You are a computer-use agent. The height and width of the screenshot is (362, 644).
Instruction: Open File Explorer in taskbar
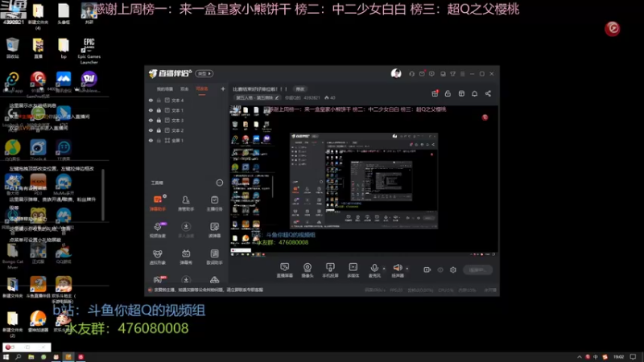coord(31,357)
